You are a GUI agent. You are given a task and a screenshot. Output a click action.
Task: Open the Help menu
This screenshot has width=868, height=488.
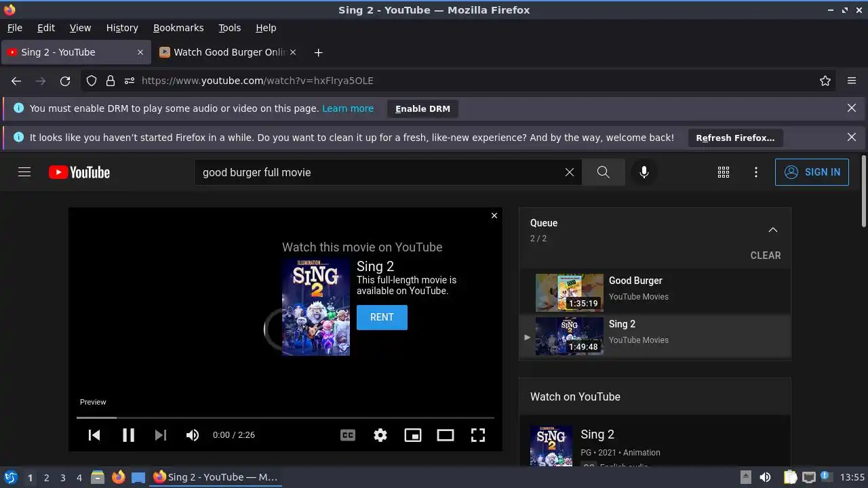266,28
